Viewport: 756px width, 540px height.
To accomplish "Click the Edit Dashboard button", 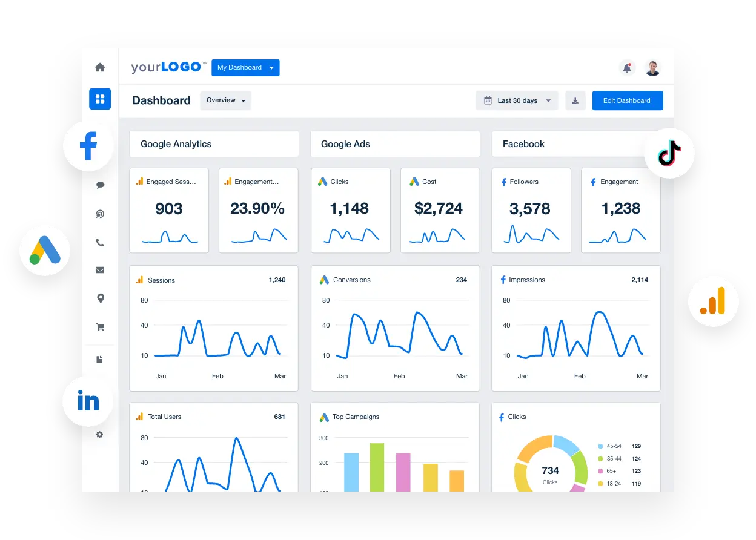I will click(x=628, y=100).
